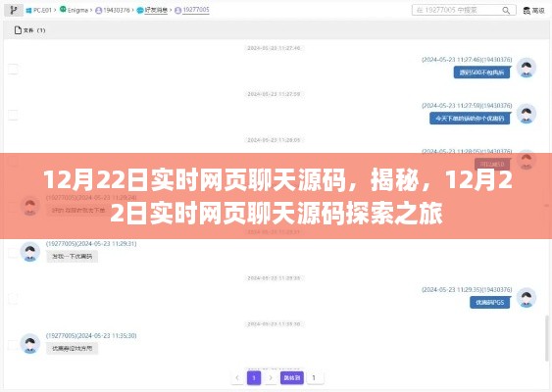Screen dimensions: 552x392
Task: Click the branch tree icon in the top-left corner
Action: coord(14,10)
